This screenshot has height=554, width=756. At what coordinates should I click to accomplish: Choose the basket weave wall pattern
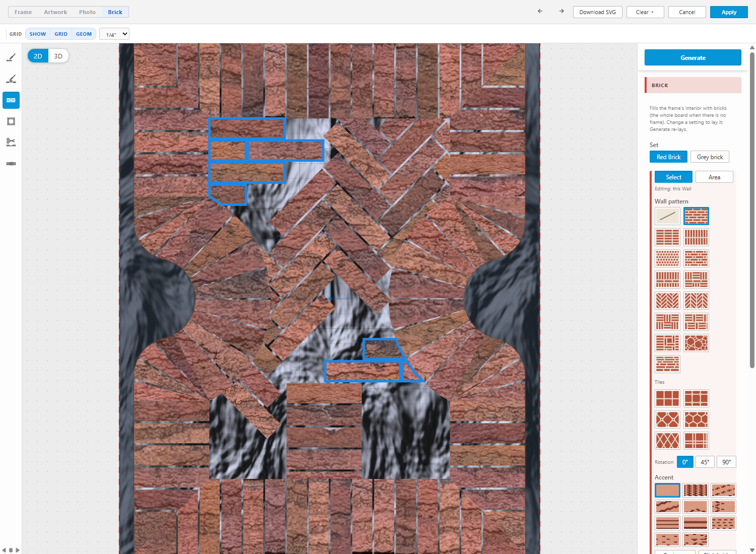(667, 322)
